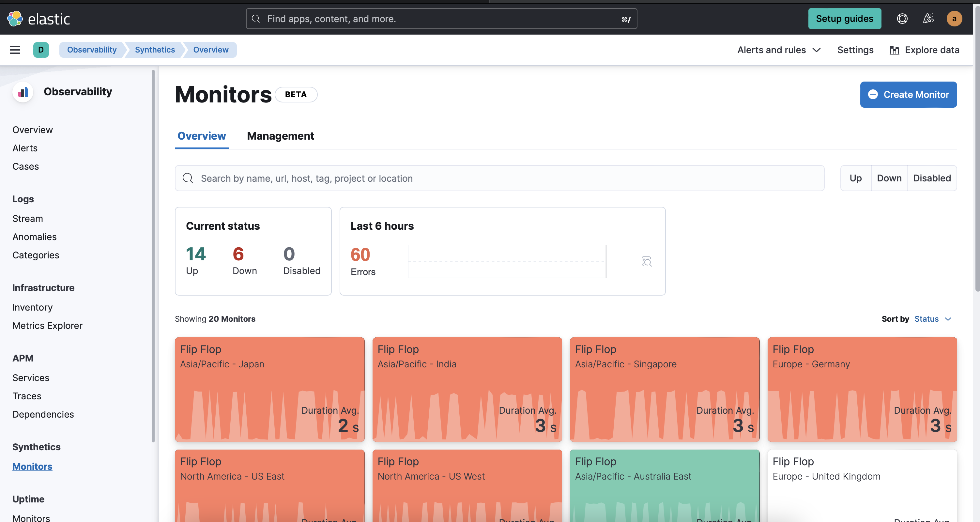The width and height of the screenshot is (980, 522).
Task: Toggle the Down status filter
Action: pyautogui.click(x=889, y=178)
